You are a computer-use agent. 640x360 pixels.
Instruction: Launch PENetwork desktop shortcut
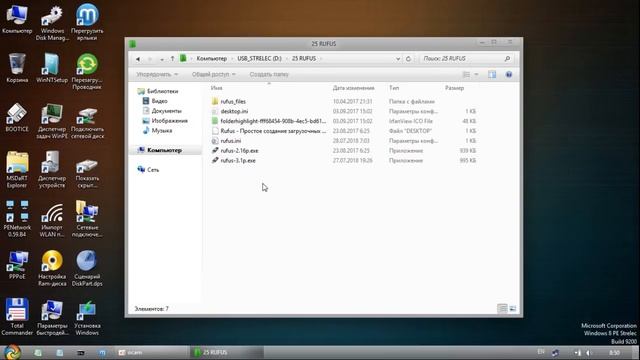pos(17,219)
